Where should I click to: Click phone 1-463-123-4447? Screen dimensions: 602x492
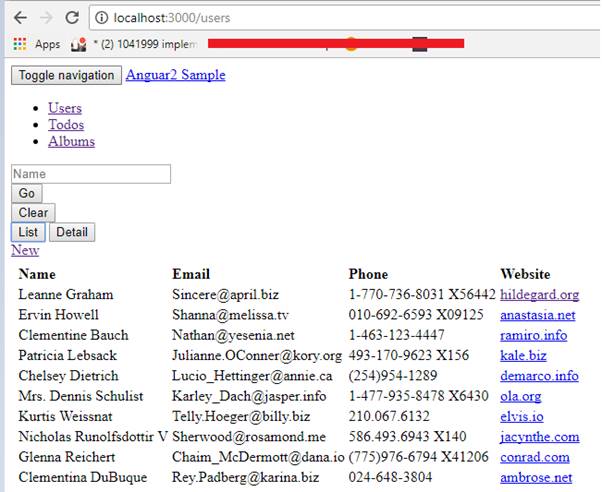coord(396,335)
